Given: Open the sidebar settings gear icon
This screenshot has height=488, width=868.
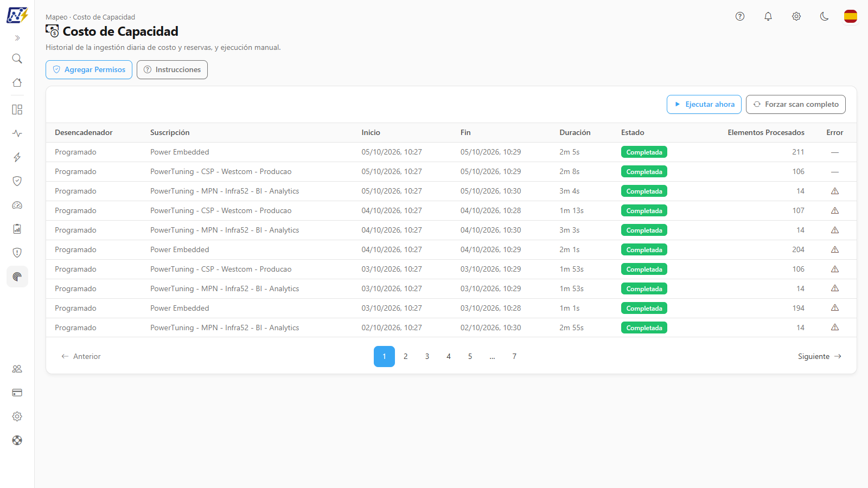Looking at the screenshot, I should [x=17, y=416].
